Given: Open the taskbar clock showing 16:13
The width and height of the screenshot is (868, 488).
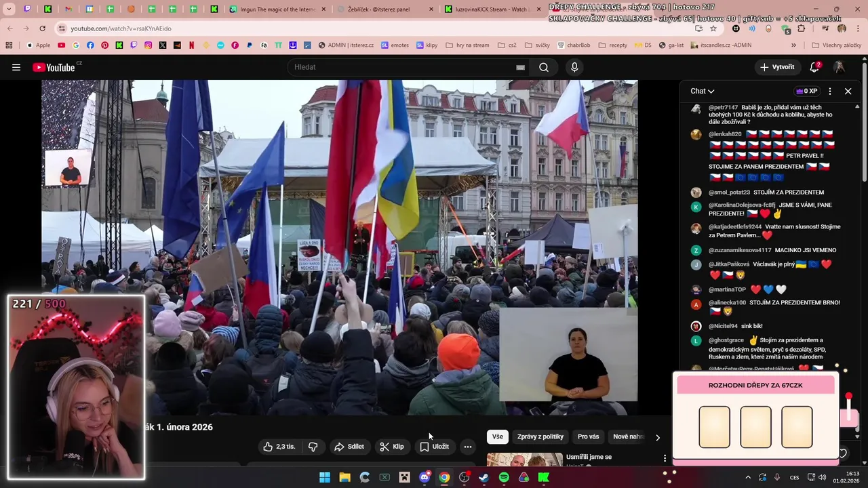Looking at the screenshot, I should pyautogui.click(x=846, y=477).
